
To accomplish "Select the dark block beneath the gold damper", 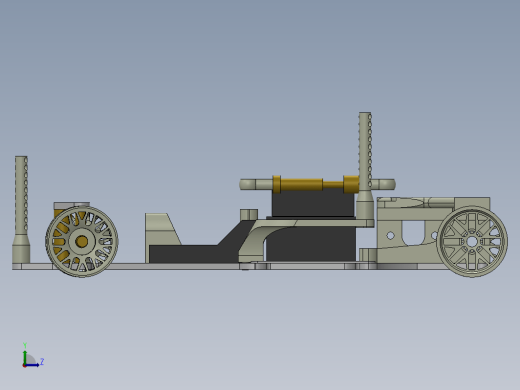I will 313,204.
